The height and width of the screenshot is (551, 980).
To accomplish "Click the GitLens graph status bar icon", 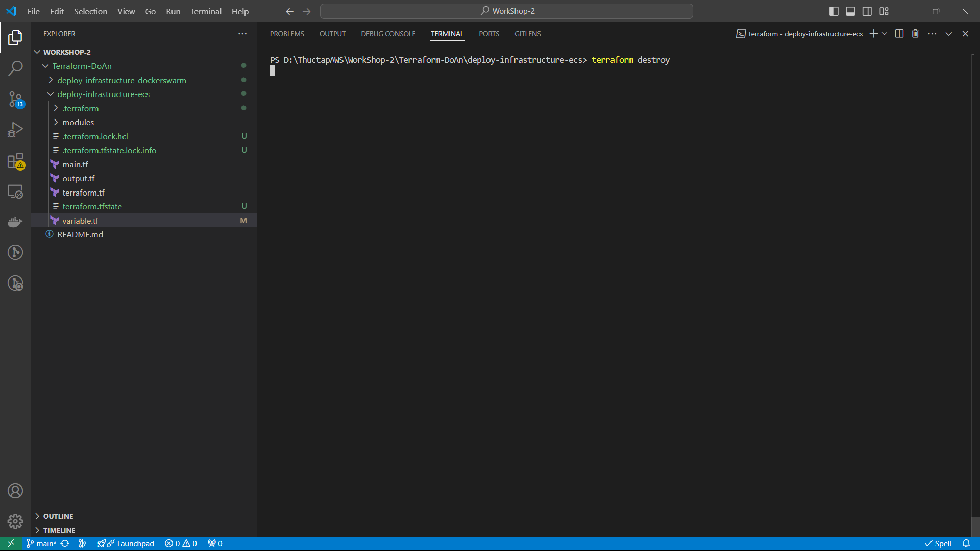I will pyautogui.click(x=82, y=543).
